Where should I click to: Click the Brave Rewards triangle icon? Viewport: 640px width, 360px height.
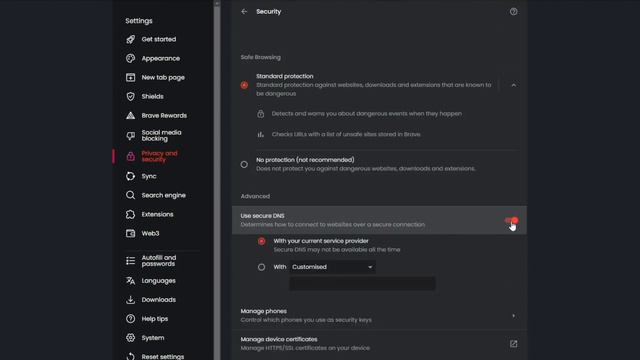pyautogui.click(x=130, y=116)
